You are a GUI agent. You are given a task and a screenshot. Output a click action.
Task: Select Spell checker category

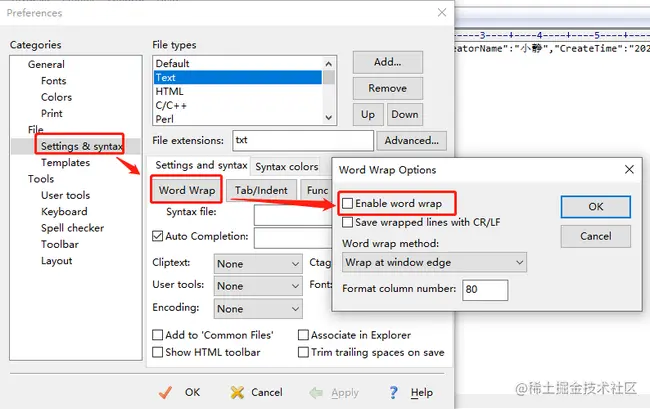(x=72, y=228)
